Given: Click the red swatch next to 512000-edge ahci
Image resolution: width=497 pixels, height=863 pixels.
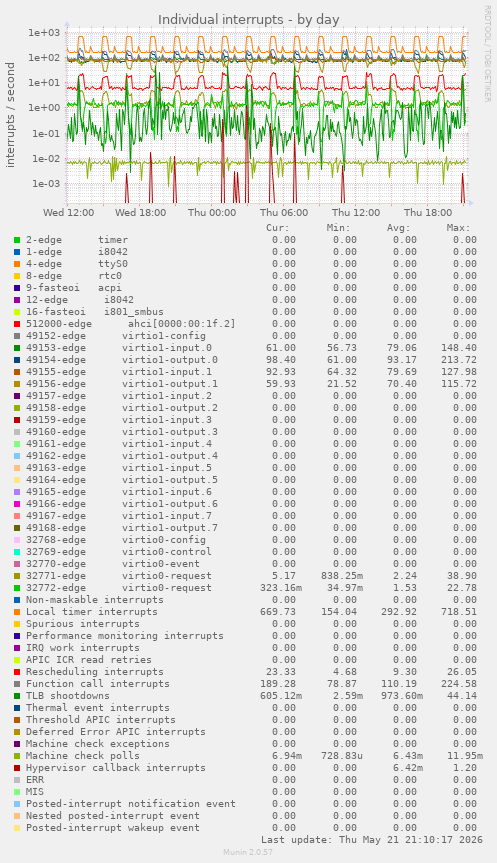Looking at the screenshot, I should click(17, 324).
